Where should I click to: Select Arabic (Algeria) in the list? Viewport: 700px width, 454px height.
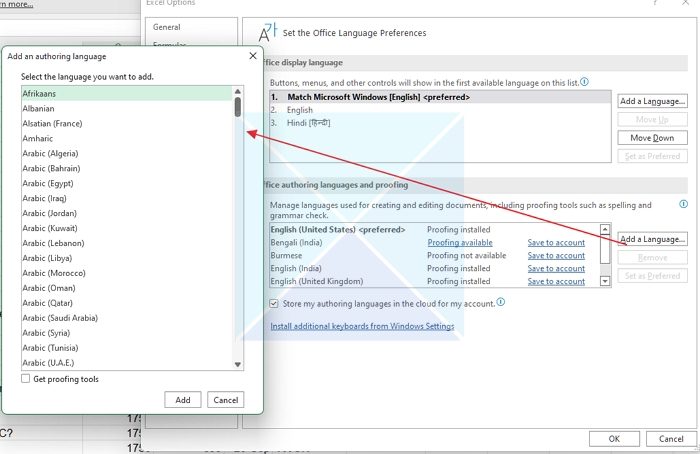coord(127,153)
